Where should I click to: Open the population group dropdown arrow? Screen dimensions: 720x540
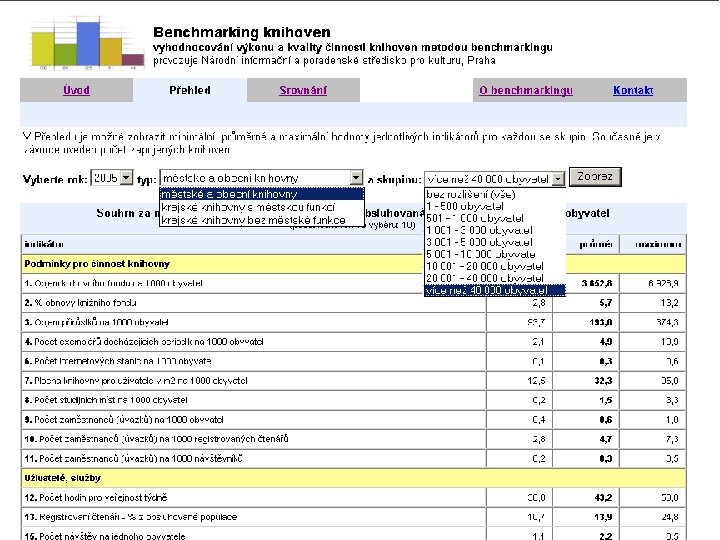coord(558,179)
